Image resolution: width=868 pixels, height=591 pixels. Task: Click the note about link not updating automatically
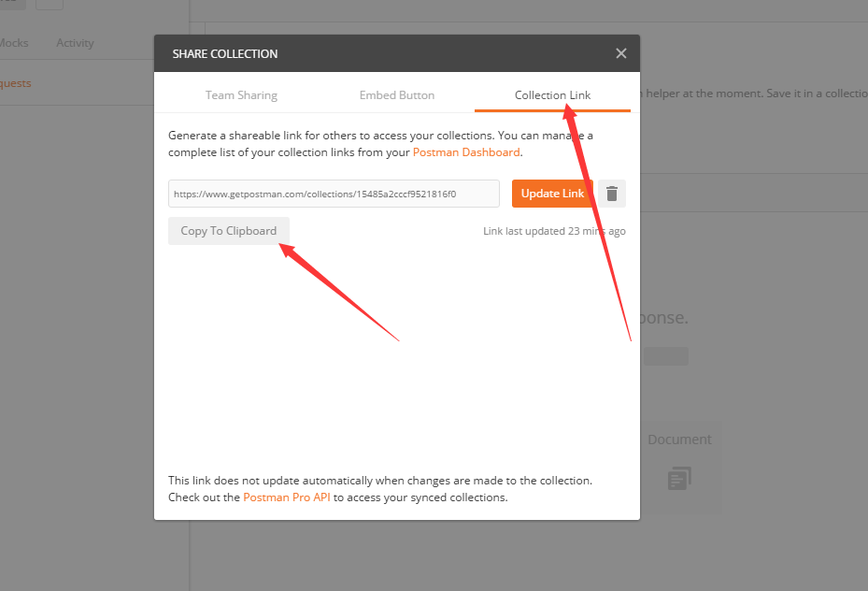click(379, 480)
